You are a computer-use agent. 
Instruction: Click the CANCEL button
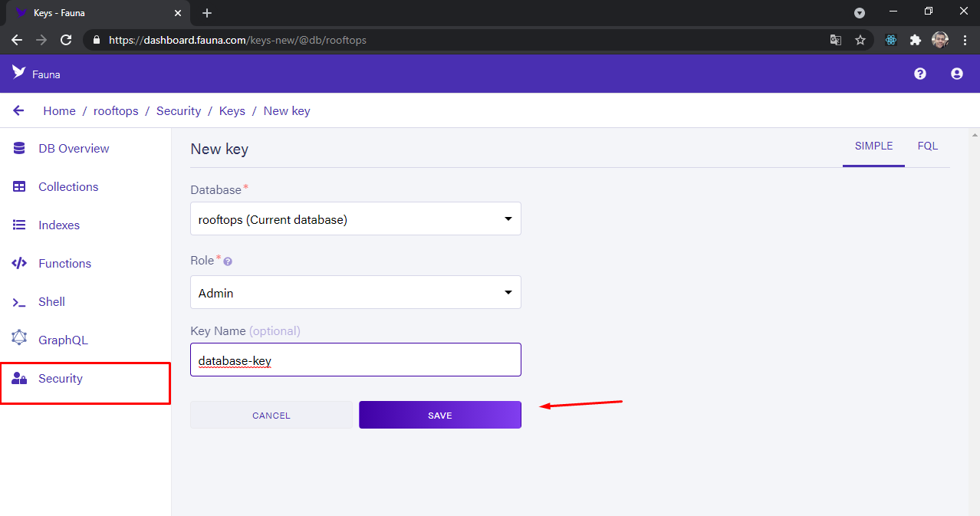271,415
